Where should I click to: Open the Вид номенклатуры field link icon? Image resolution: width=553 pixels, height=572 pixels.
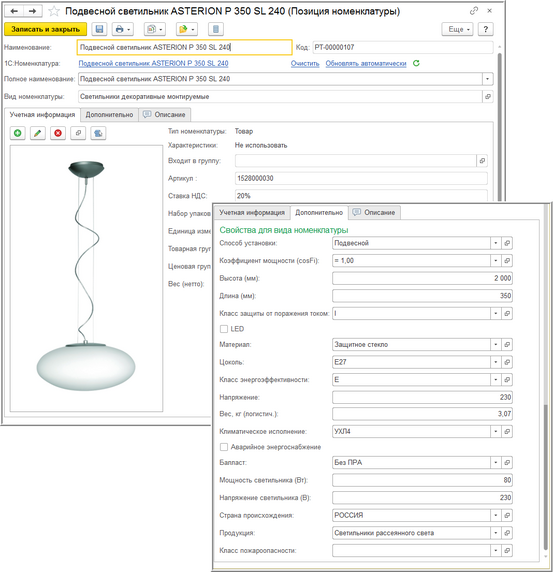[488, 97]
